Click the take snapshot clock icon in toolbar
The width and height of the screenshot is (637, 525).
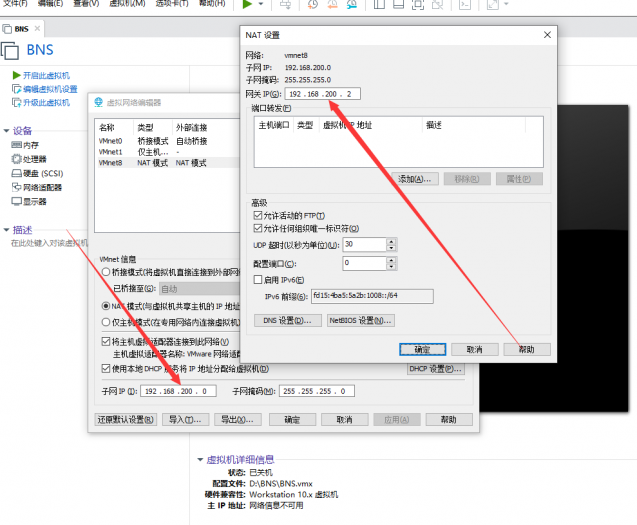312,4
